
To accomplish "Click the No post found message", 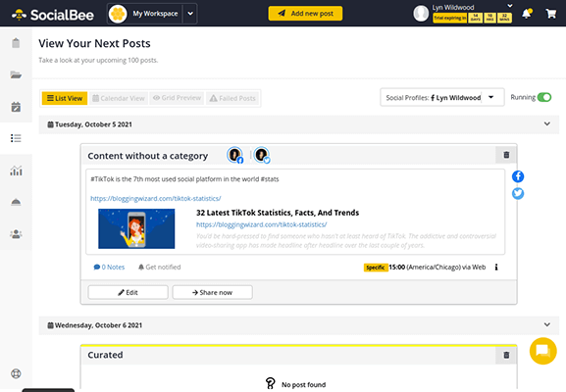I will point(303,385).
